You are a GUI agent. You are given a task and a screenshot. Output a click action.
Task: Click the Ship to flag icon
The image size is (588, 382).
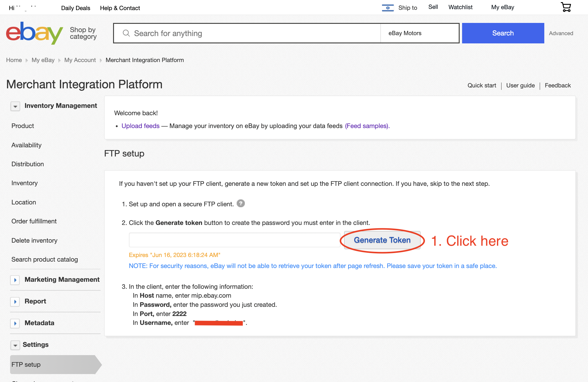pyautogui.click(x=388, y=8)
